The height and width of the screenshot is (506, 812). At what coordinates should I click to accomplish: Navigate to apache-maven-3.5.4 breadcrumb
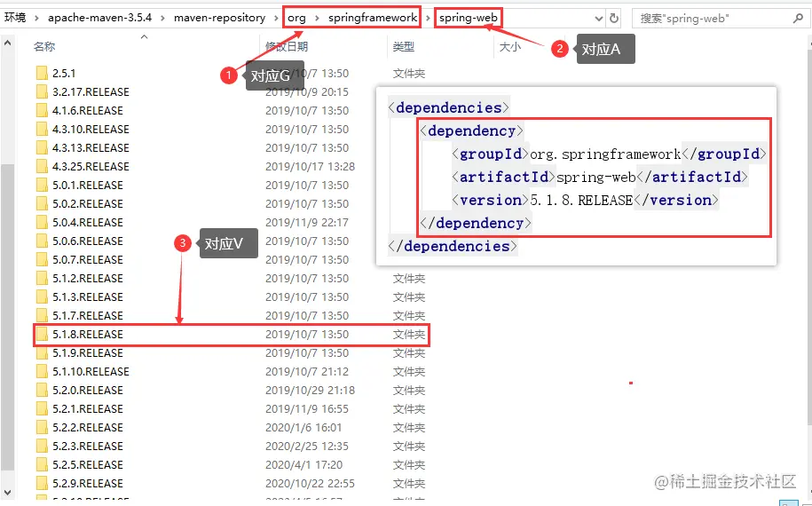click(100, 18)
